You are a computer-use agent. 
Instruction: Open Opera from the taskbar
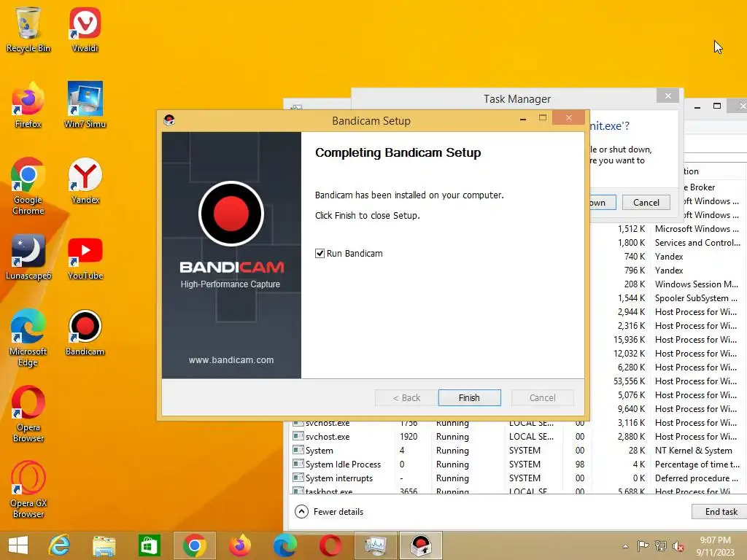330,545
